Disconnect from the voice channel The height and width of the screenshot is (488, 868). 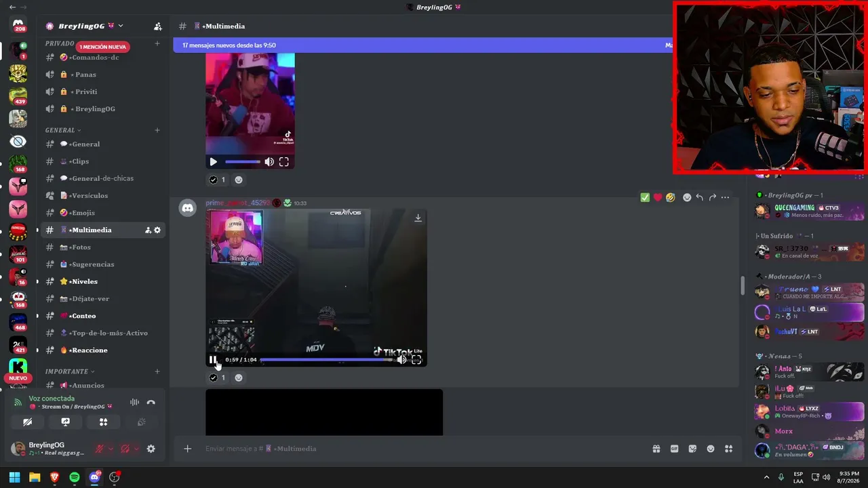pos(151,403)
